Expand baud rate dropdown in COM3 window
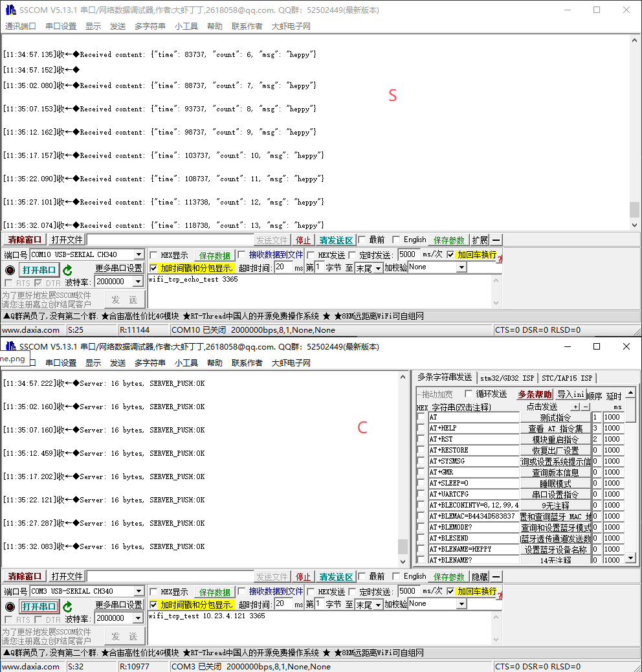This screenshot has height=672, width=642. pos(137,618)
